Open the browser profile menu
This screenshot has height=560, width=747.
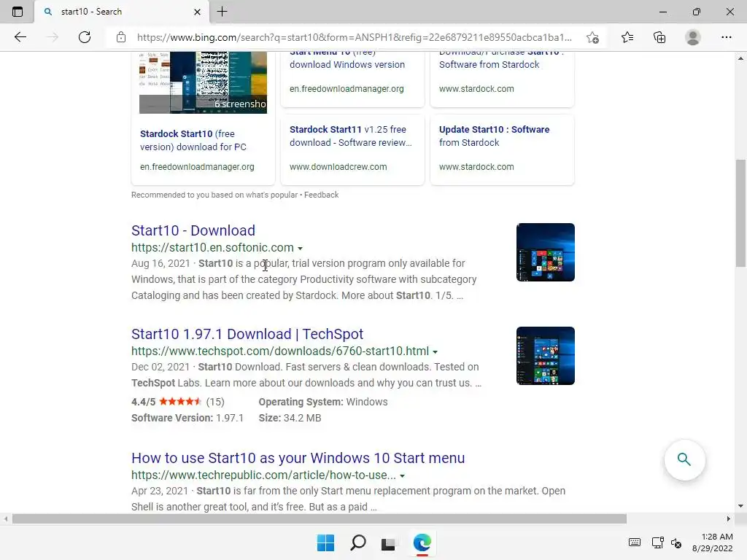pyautogui.click(x=693, y=37)
